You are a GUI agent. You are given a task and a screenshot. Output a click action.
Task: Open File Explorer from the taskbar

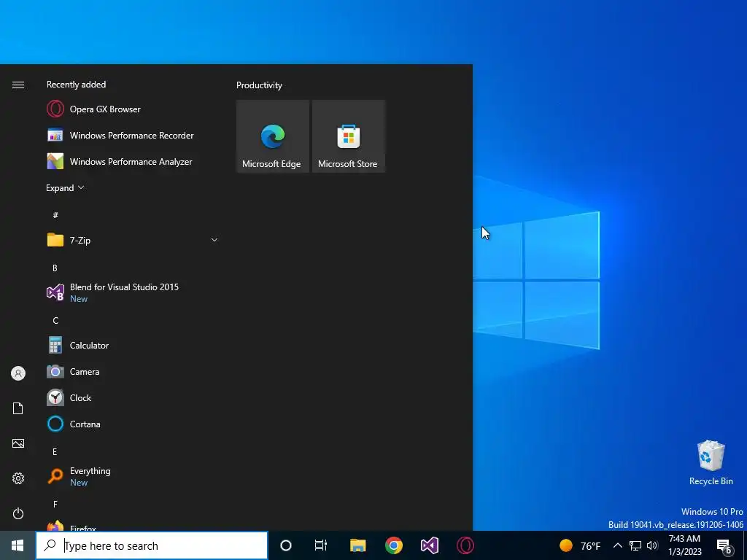[357, 545]
